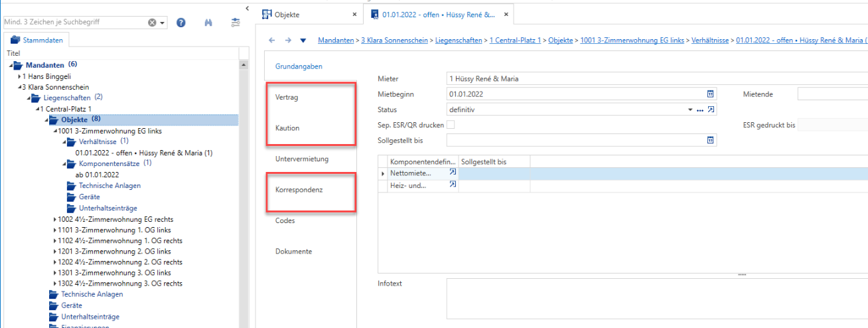
Task: Close the Objekte tab
Action: [x=354, y=14]
